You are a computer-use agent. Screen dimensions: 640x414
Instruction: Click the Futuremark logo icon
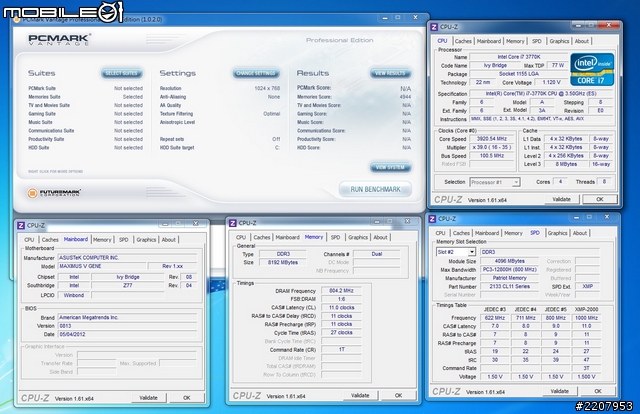click(x=32, y=193)
